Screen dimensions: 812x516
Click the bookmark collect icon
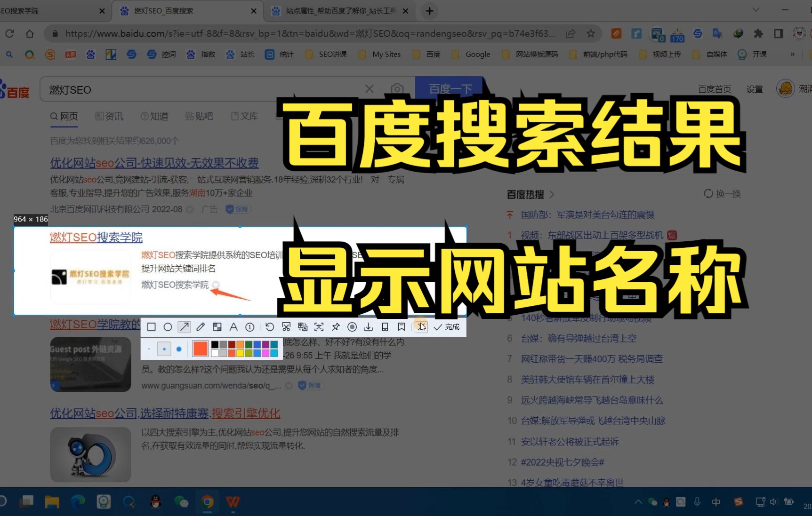coord(402,327)
